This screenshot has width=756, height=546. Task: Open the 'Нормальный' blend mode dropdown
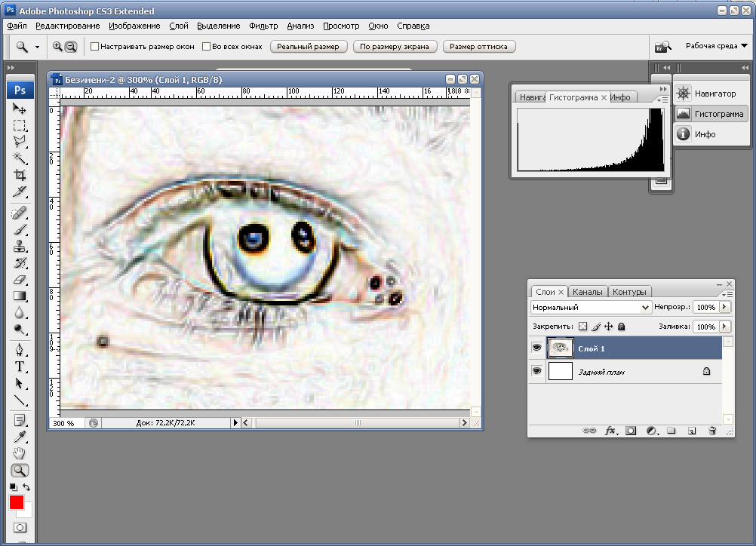(591, 308)
